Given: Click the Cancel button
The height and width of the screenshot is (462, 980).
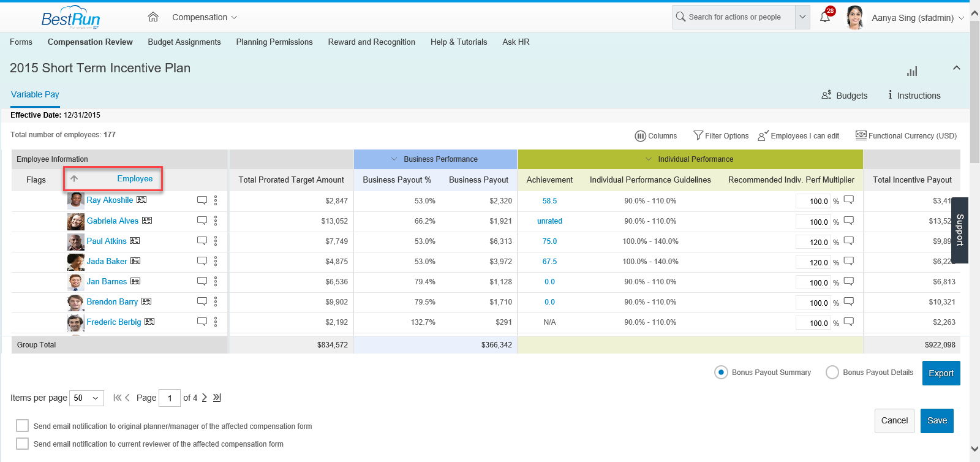Looking at the screenshot, I should point(894,420).
